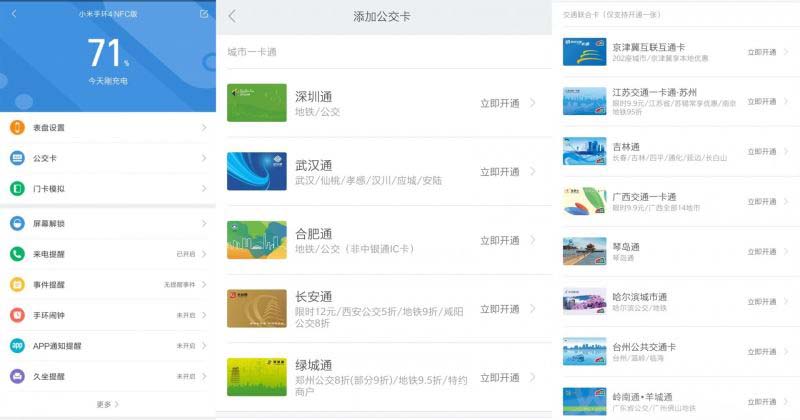Screen dimensions: 800x420
Task: Tap 立即开通 for 吉林通
Action: tap(762, 152)
